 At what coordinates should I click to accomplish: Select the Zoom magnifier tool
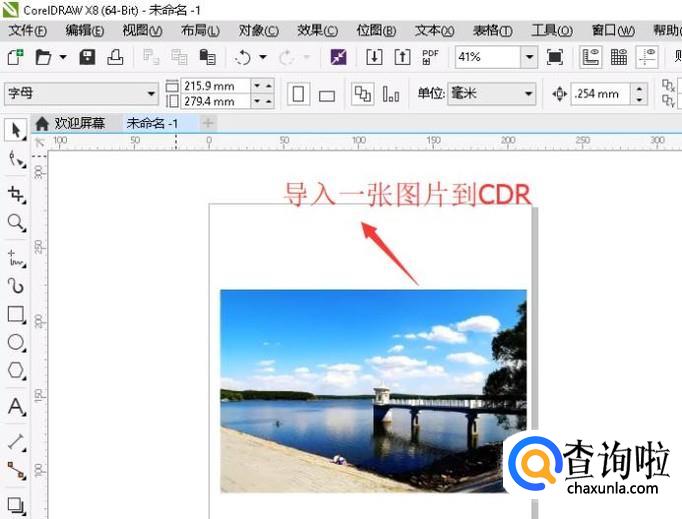click(x=16, y=223)
